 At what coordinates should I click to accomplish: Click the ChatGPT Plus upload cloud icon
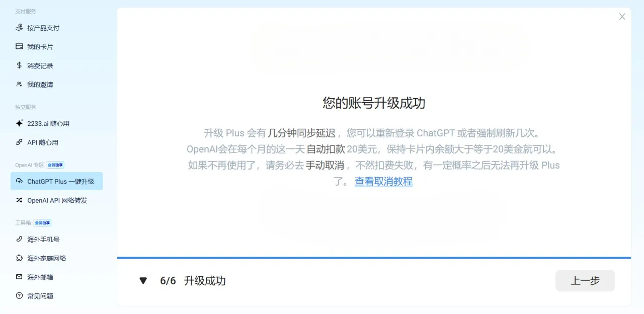pyautogui.click(x=19, y=181)
